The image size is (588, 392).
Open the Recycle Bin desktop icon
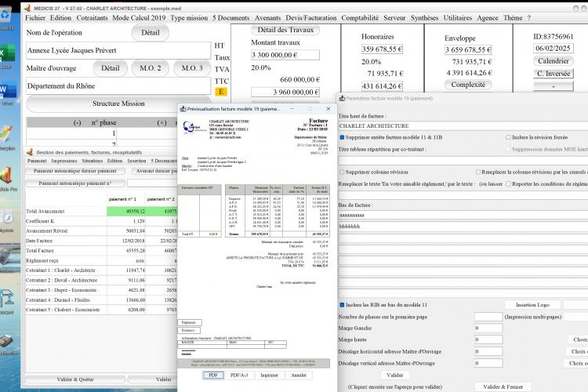6,15
